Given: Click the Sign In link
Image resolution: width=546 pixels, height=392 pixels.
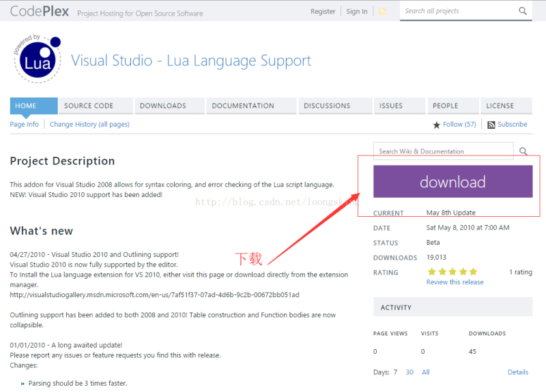Looking at the screenshot, I should pos(356,12).
